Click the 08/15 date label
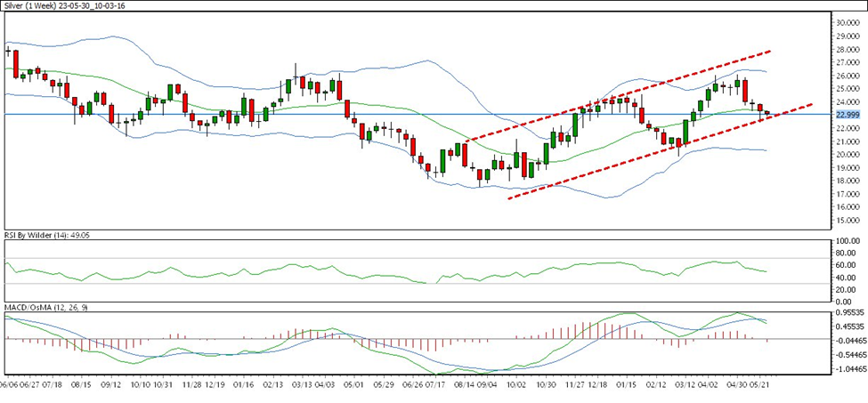The height and width of the screenshot is (403, 868). tap(81, 383)
